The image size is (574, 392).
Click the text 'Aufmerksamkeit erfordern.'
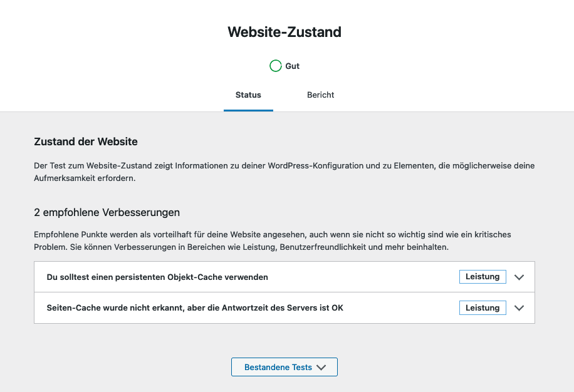85,178
